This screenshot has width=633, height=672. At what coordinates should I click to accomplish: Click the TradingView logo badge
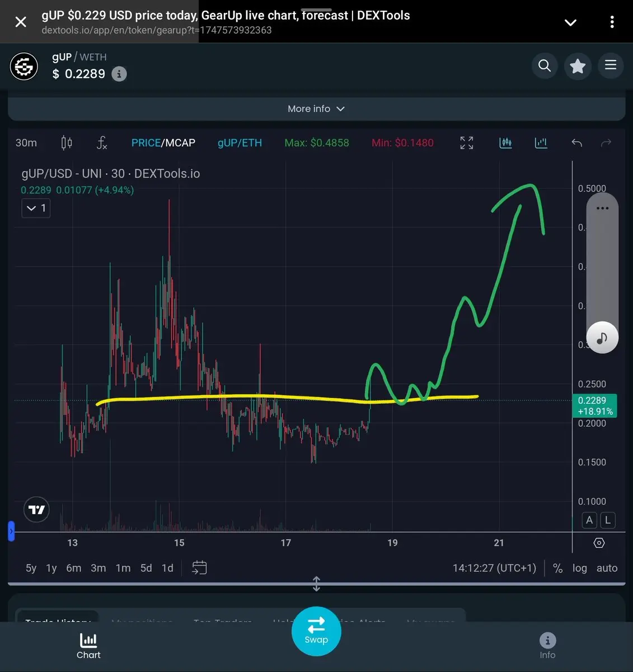click(36, 510)
